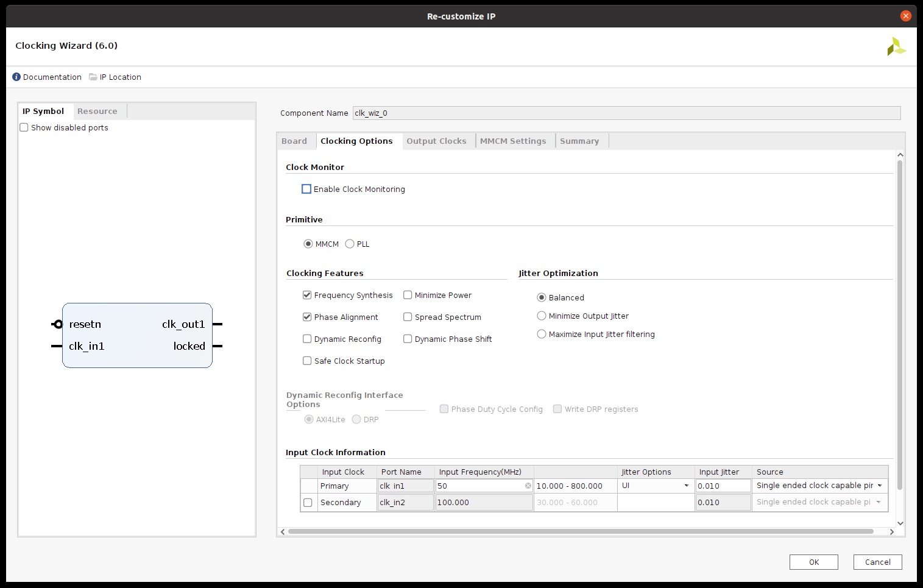Viewport: 923px width, 588px height.
Task: Open the Documentation link
Action: [x=52, y=77]
